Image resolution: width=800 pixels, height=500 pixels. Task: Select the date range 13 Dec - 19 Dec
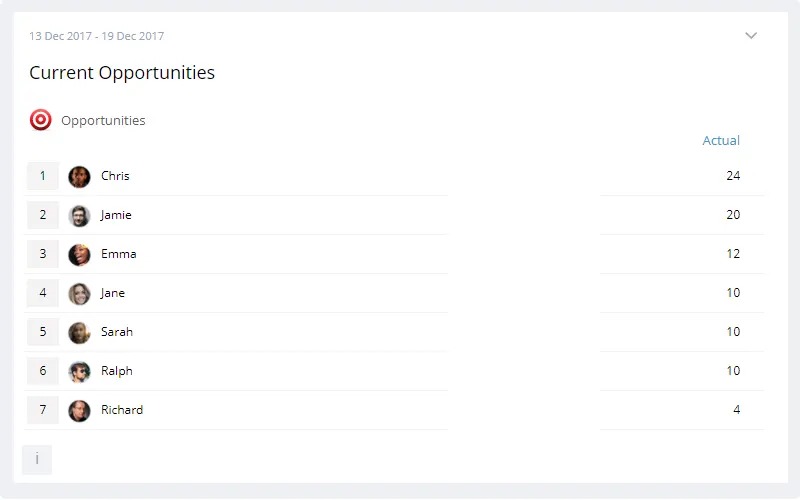(x=96, y=36)
